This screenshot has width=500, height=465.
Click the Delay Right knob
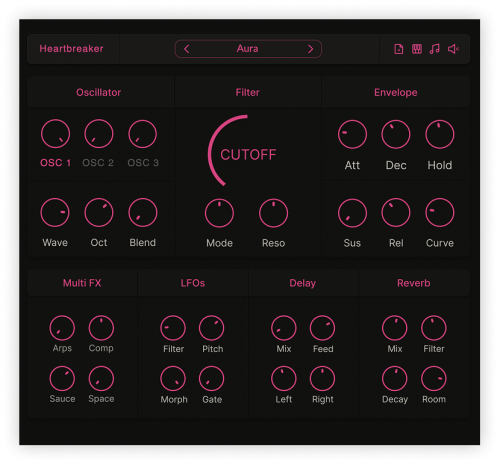coord(322,379)
